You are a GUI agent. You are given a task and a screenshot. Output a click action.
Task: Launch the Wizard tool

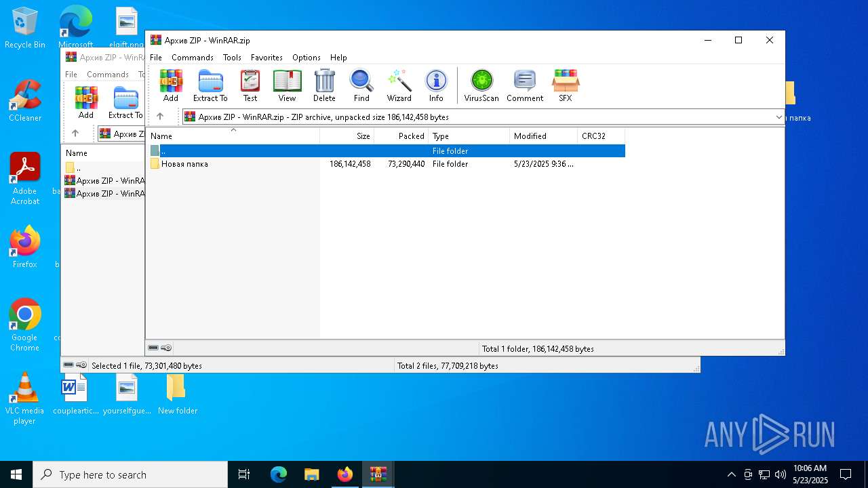[x=399, y=85]
